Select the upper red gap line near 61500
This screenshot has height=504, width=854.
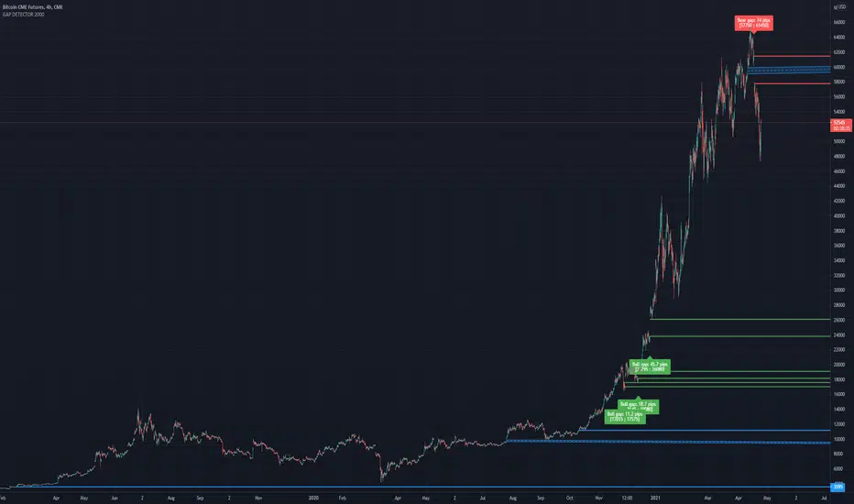792,56
